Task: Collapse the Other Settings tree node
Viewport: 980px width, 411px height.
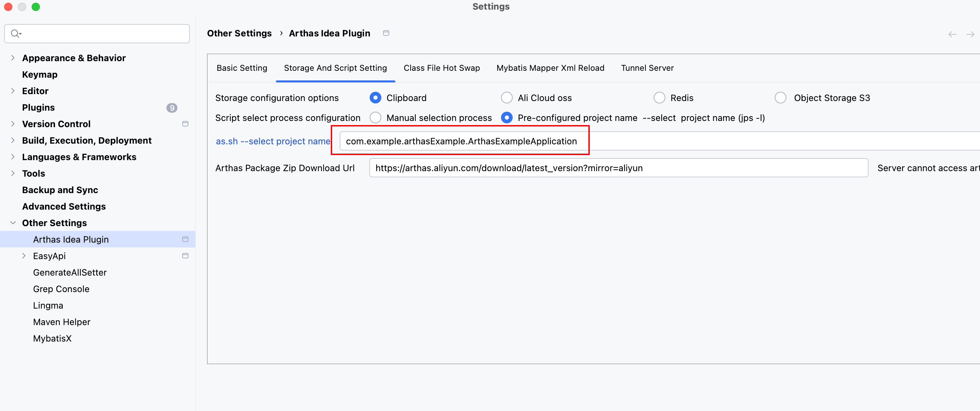Action: 13,223
